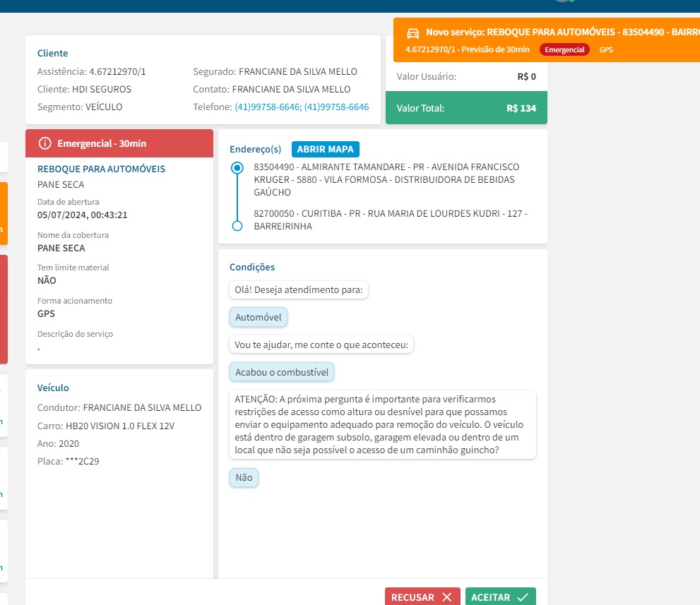Click the Assistência 4.67212970/1 text

(x=92, y=72)
